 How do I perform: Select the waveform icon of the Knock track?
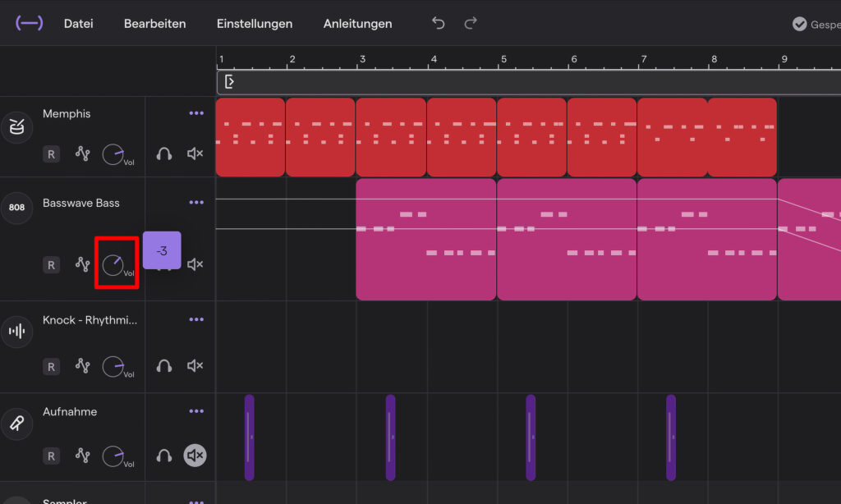16,332
